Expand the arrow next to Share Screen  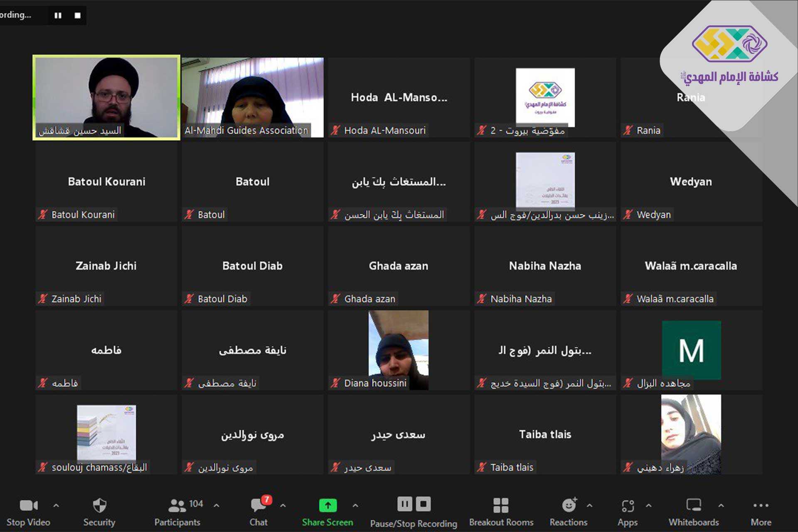[355, 505]
